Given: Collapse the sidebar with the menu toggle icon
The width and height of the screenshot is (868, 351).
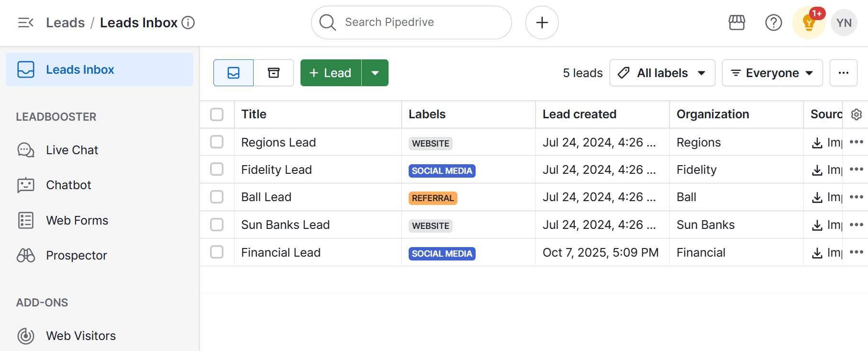Looking at the screenshot, I should pyautogui.click(x=26, y=23).
